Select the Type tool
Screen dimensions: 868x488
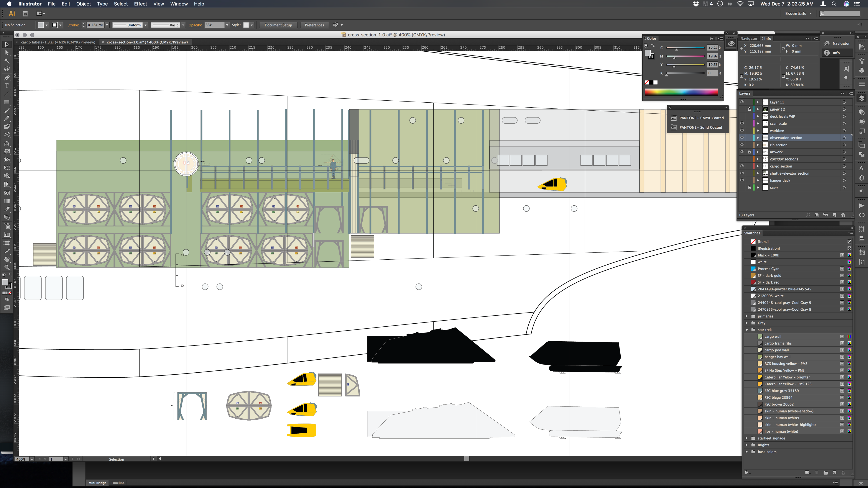click(7, 86)
